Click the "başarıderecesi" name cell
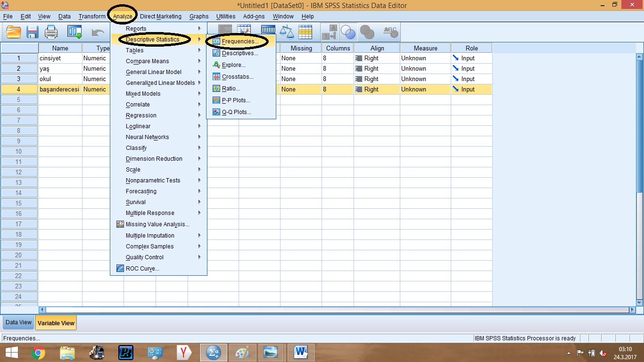The height and width of the screenshot is (362, 644). (60, 89)
